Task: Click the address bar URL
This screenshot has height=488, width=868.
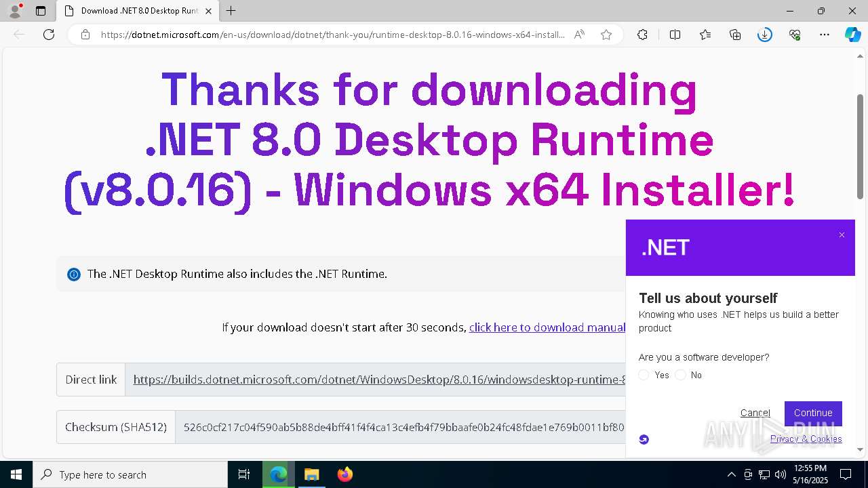Action: [x=332, y=35]
